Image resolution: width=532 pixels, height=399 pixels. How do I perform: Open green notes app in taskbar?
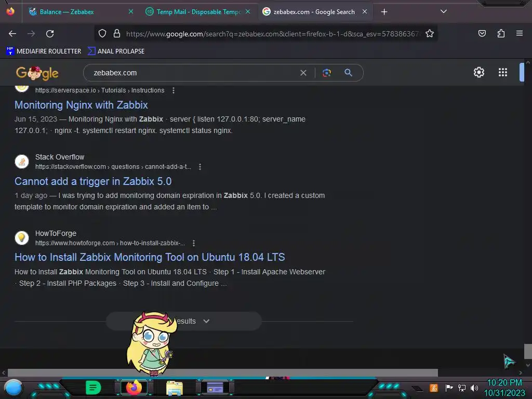tap(93, 388)
